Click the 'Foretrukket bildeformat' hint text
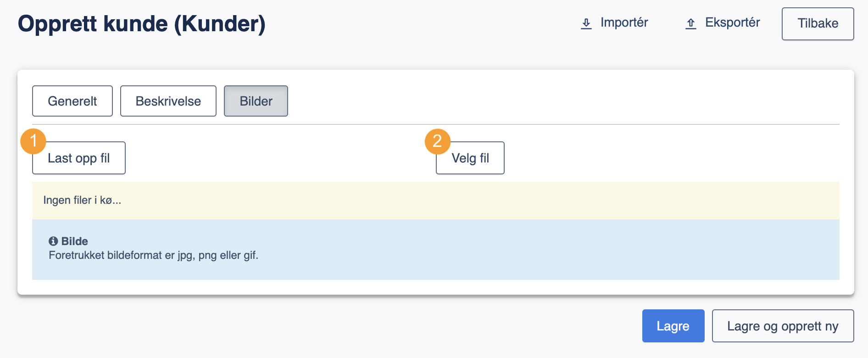Screen dimensions: 868x358 154,255
